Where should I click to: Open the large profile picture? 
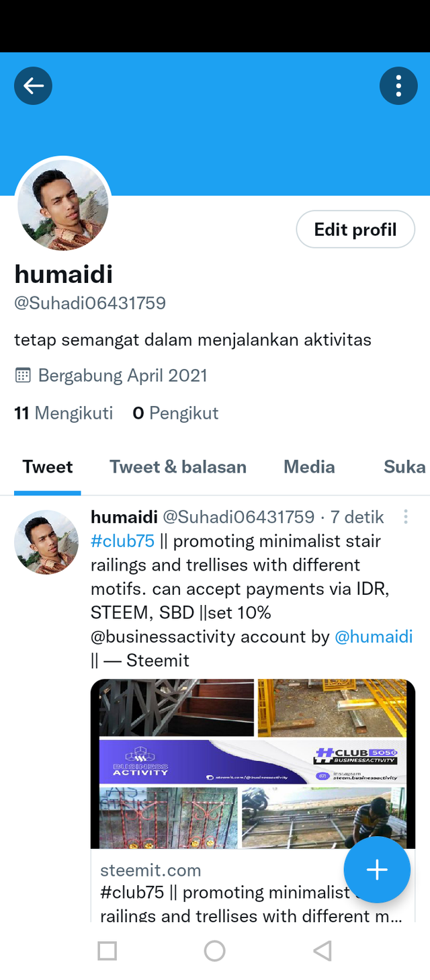coord(63,204)
